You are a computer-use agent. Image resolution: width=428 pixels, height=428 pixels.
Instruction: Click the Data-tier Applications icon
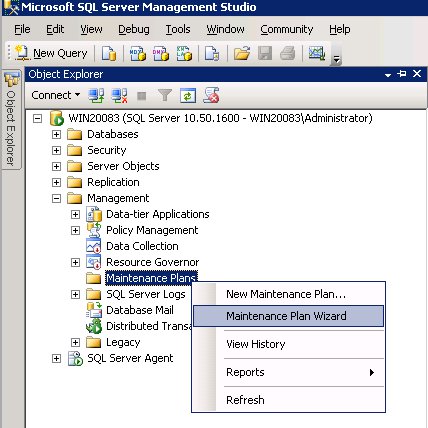(x=94, y=214)
